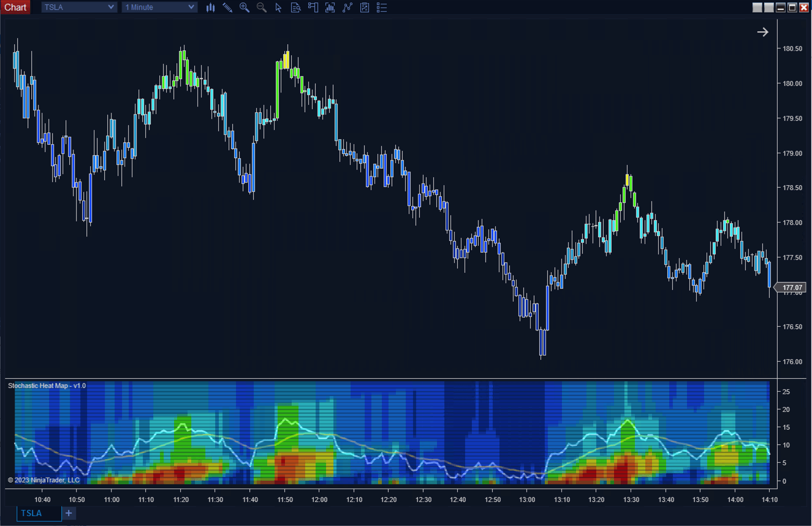This screenshot has height=526, width=812.
Task: Click the zoom in magnifier icon
Action: click(x=245, y=7)
